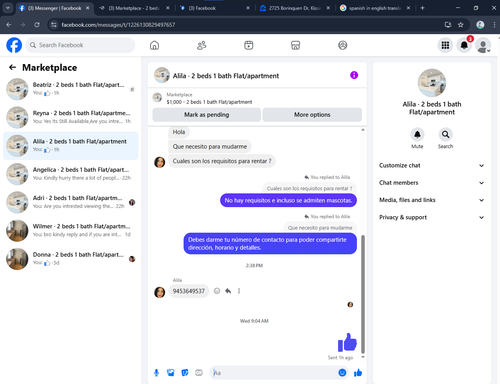Open the Wilmer conversation
Screen dimensions: 500x384
click(x=71, y=231)
